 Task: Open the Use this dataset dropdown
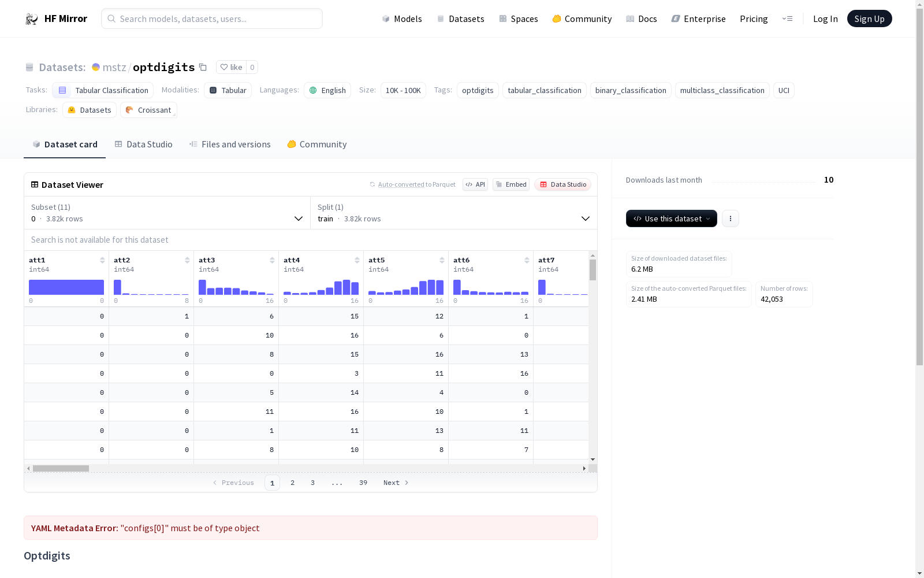671,218
